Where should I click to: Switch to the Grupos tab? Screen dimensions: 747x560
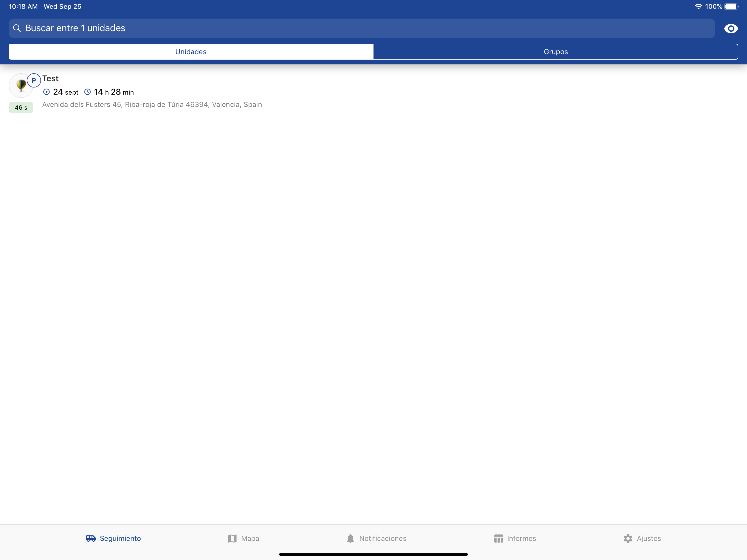556,52
